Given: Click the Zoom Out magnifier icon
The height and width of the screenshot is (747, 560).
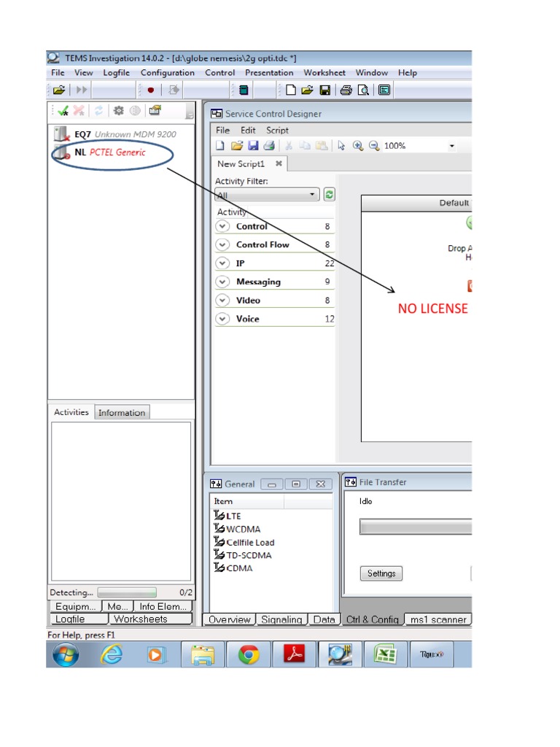Looking at the screenshot, I should coord(374,146).
